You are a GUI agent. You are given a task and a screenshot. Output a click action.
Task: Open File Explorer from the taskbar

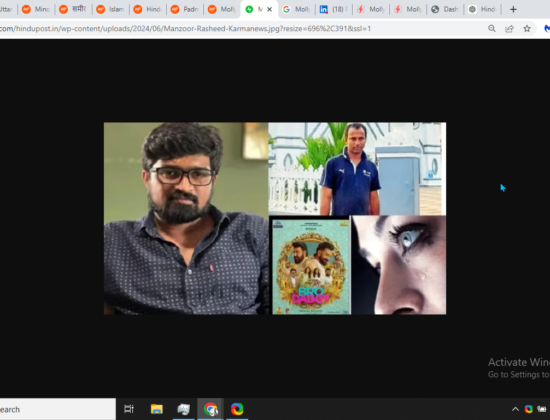pyautogui.click(x=156, y=409)
